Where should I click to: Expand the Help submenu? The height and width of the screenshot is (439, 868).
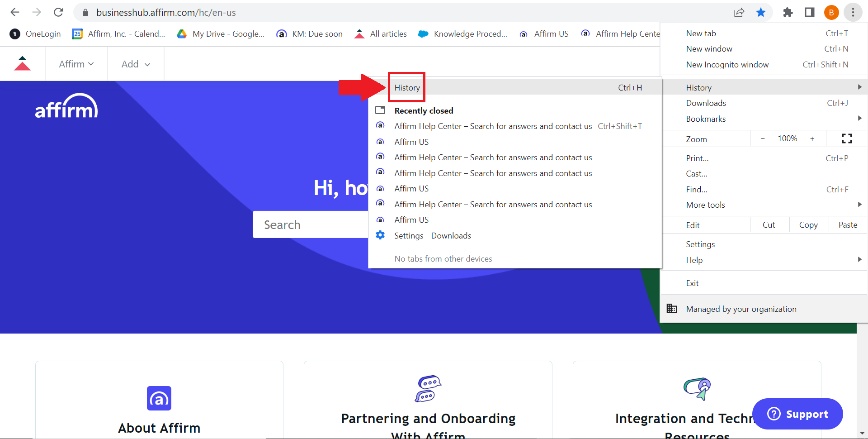764,260
